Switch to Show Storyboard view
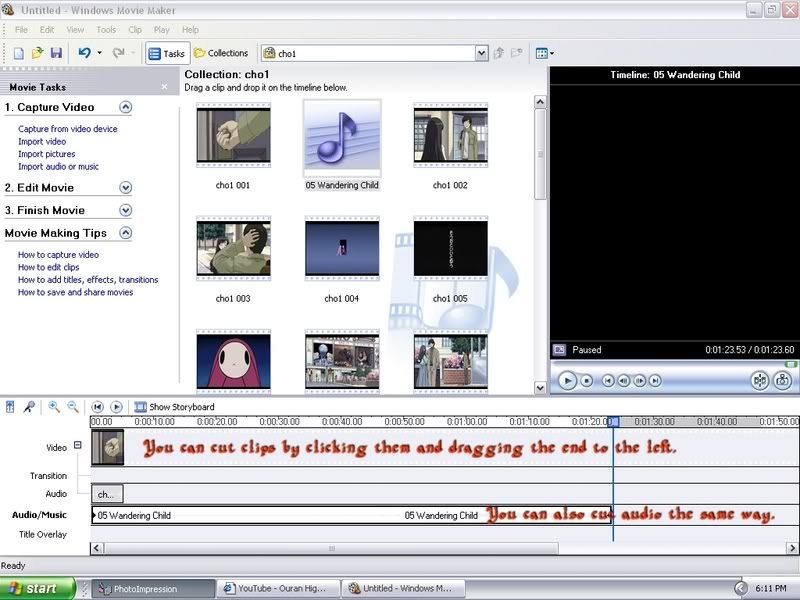Viewport: 800px width, 600px height. tap(174, 407)
